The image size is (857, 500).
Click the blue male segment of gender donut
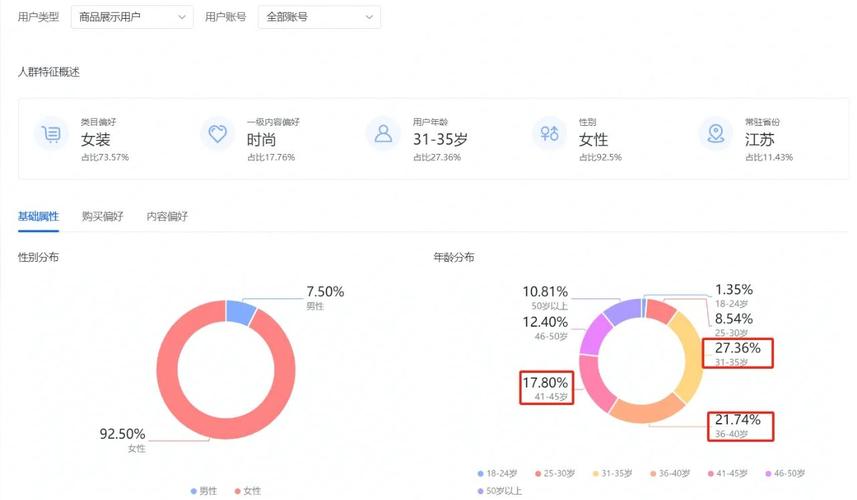(240, 311)
